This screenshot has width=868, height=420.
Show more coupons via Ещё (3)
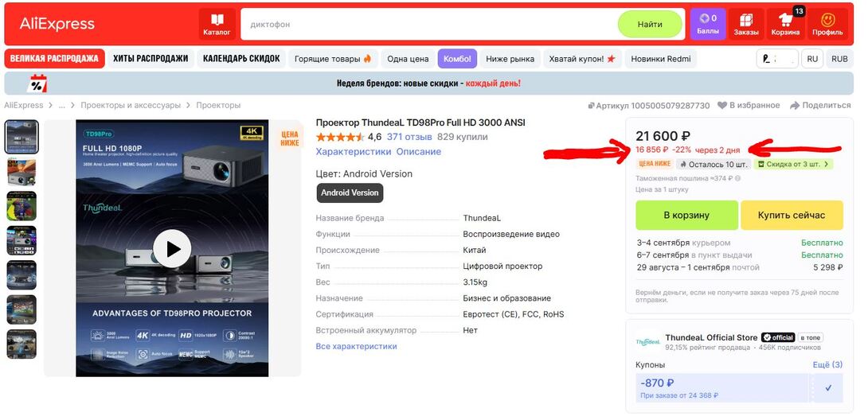click(x=827, y=365)
